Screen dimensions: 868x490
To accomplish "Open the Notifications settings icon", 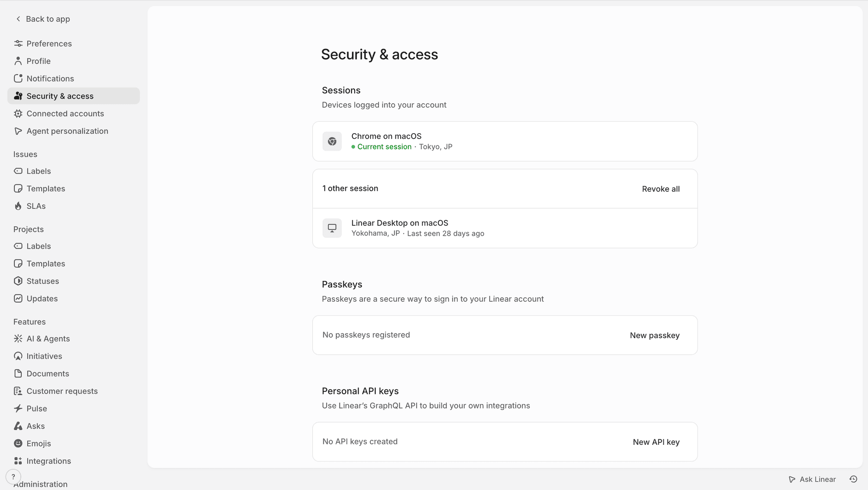I will coord(18,78).
